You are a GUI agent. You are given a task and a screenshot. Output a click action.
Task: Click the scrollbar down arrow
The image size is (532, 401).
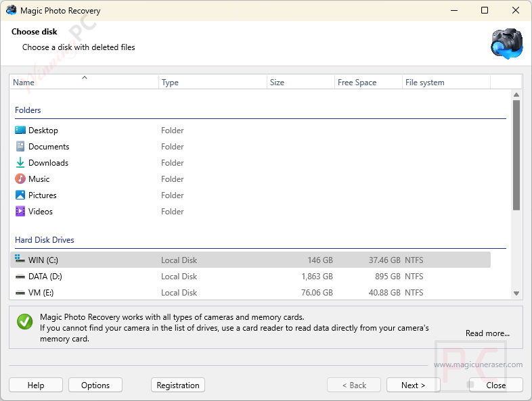point(516,293)
